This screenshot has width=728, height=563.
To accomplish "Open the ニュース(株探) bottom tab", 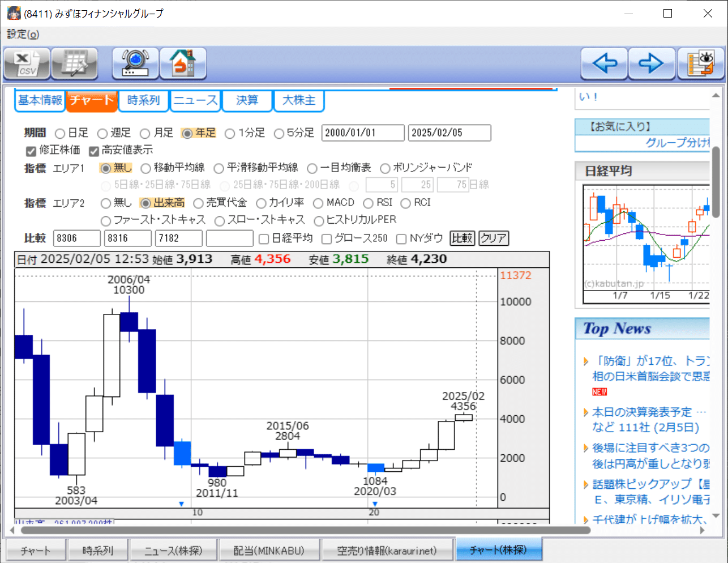I will [x=173, y=551].
